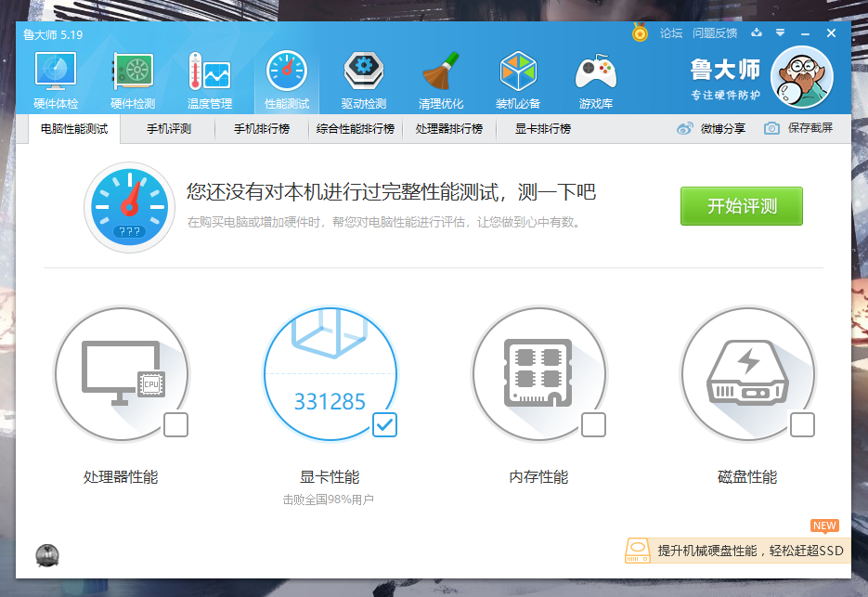Click the orange NEW badge

click(824, 526)
